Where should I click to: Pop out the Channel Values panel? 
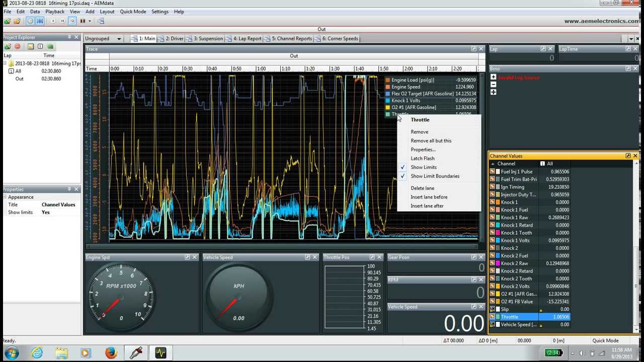tap(628, 156)
